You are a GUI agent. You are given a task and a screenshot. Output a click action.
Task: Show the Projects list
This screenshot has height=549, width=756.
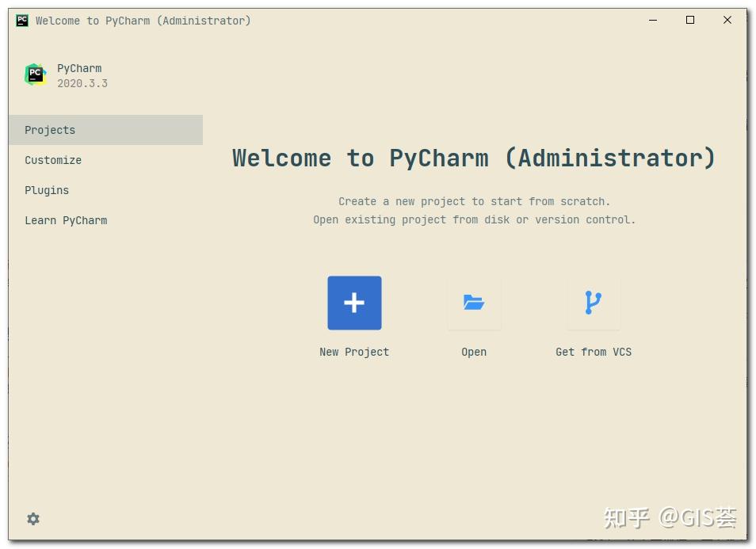[50, 130]
